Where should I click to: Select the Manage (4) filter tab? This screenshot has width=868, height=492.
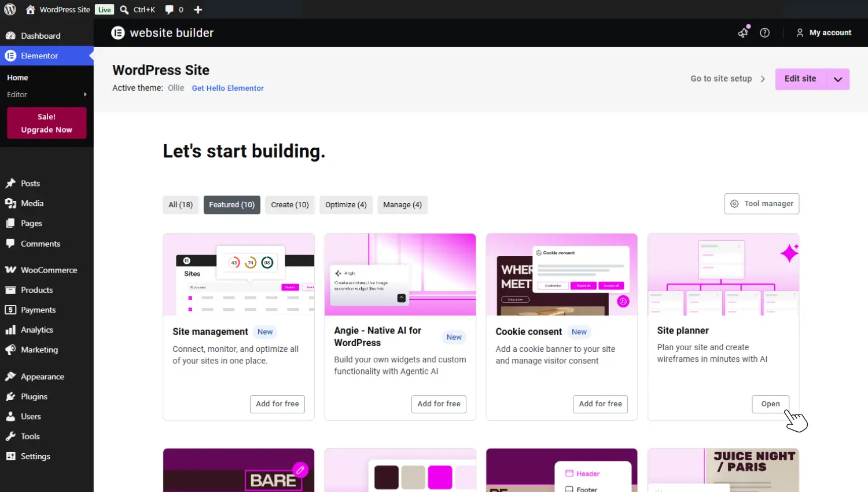coord(402,205)
